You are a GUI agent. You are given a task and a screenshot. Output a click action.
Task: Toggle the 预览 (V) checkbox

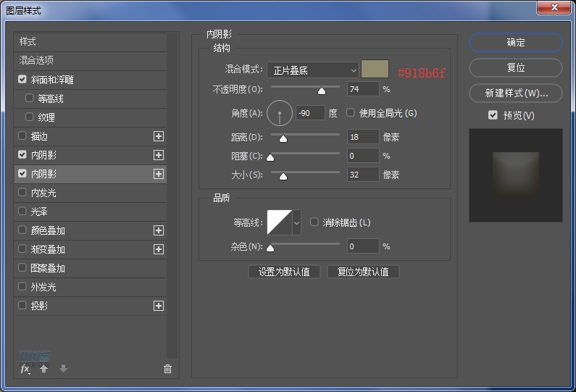point(493,115)
